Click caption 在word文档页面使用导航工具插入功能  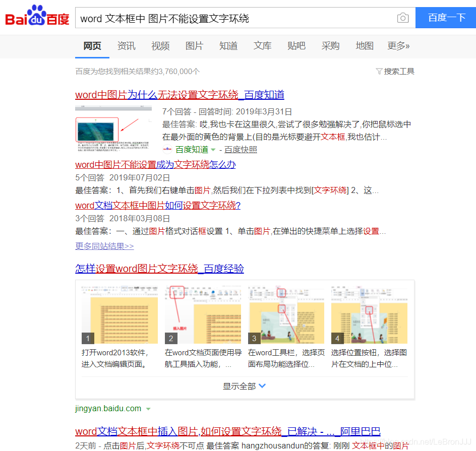(x=203, y=358)
